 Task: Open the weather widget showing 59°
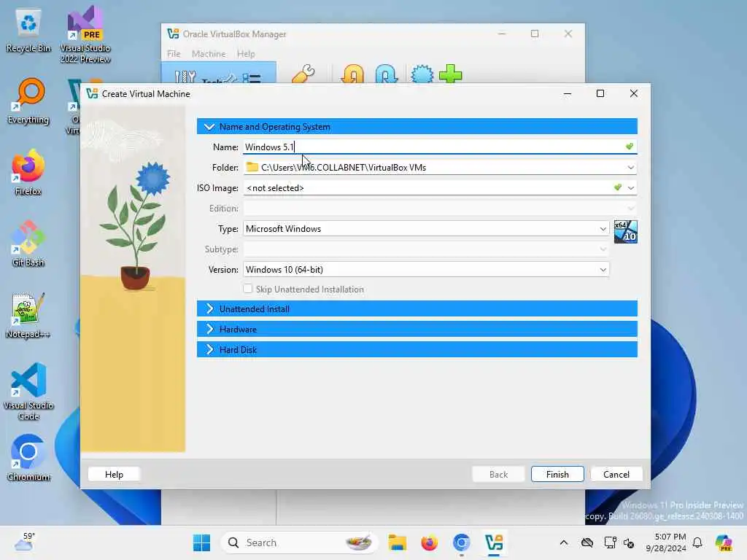click(x=25, y=542)
